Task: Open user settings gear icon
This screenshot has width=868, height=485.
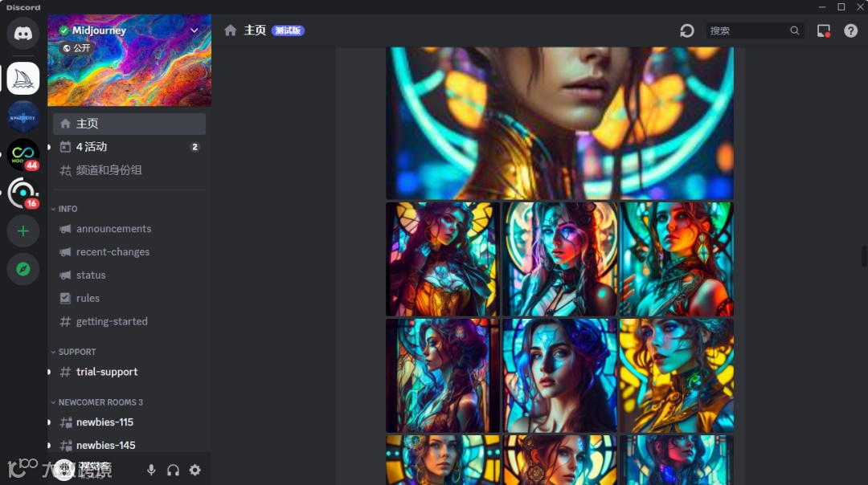Action: click(194, 470)
